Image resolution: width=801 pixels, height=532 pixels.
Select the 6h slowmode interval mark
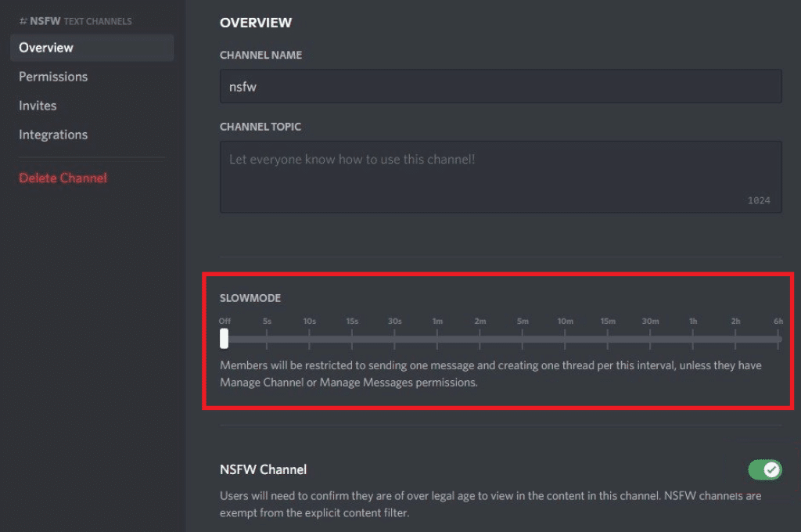click(778, 339)
